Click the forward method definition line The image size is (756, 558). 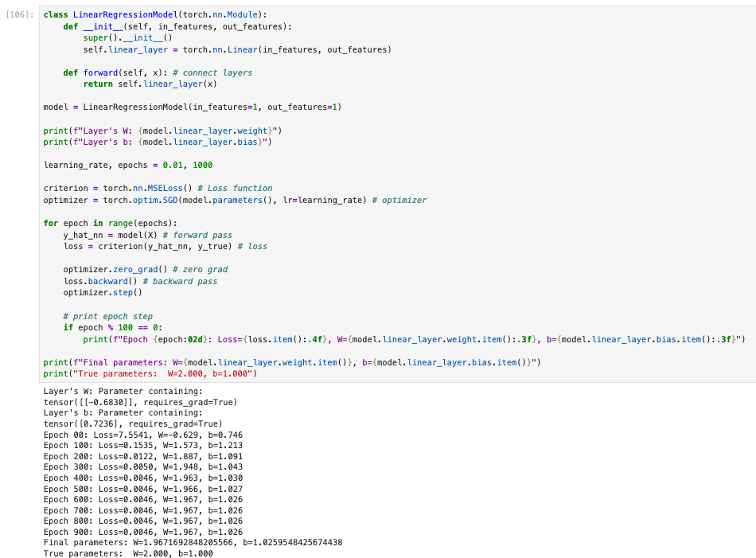158,72
